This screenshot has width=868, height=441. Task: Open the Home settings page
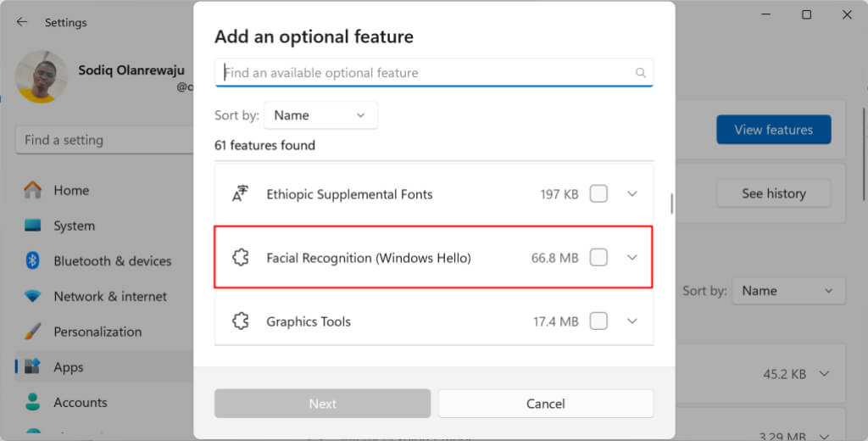point(71,191)
